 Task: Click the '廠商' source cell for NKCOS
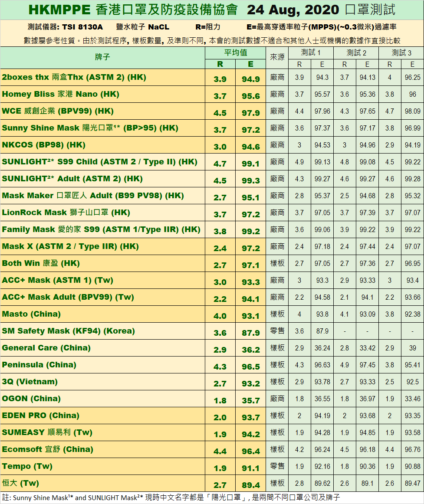[277, 145]
